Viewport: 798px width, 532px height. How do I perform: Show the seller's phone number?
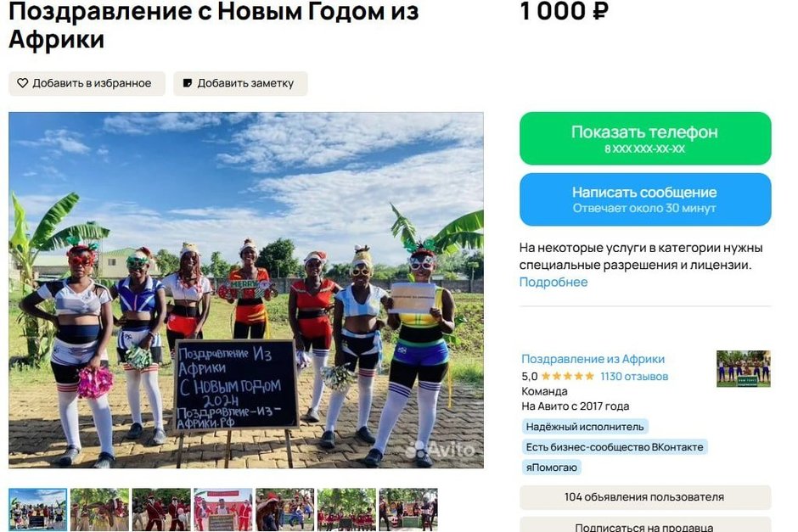[x=645, y=138]
